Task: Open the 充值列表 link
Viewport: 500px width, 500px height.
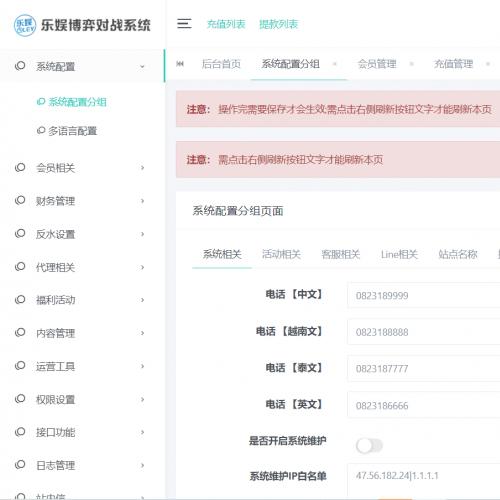Action: tap(226, 24)
